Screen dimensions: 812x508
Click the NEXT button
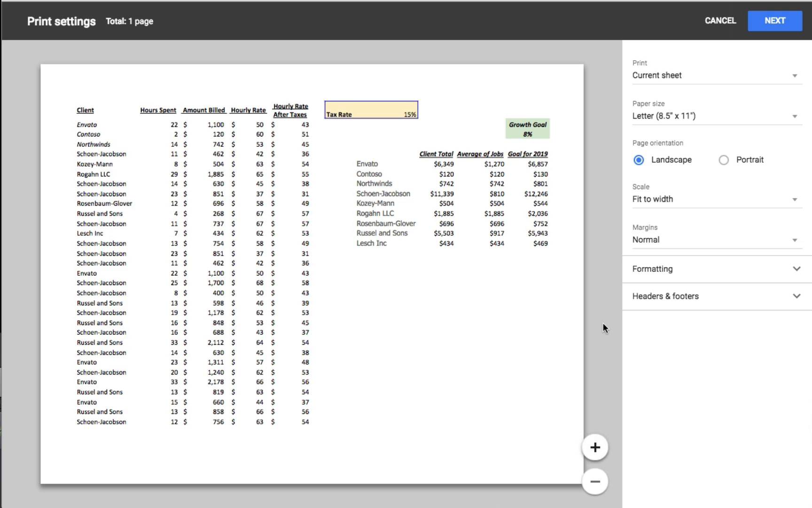[x=774, y=21]
